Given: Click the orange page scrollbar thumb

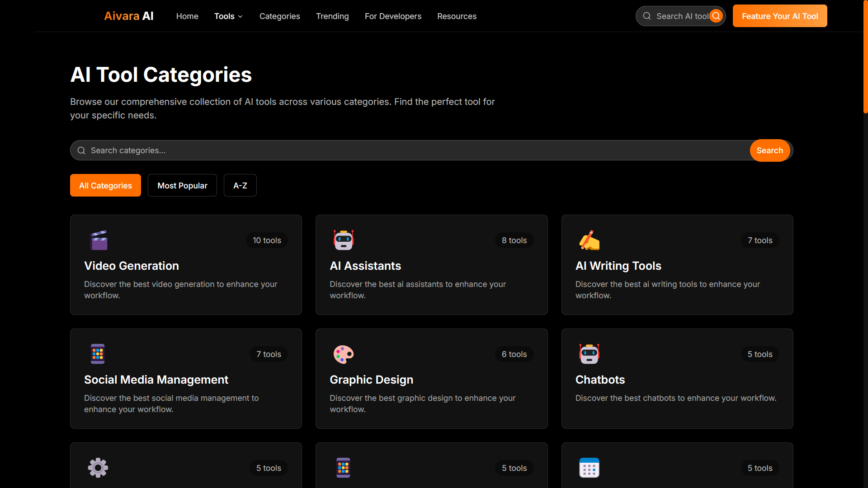Looking at the screenshot, I should pos(865,56).
